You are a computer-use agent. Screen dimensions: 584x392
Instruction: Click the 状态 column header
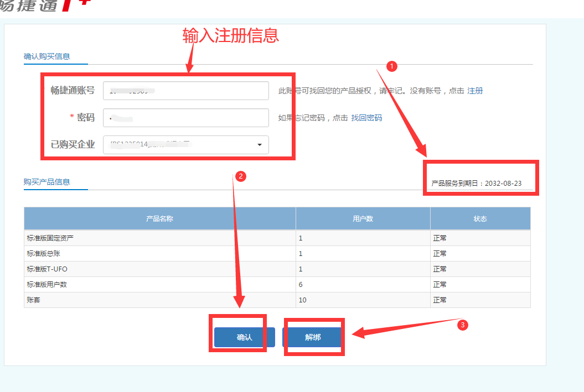(x=480, y=219)
